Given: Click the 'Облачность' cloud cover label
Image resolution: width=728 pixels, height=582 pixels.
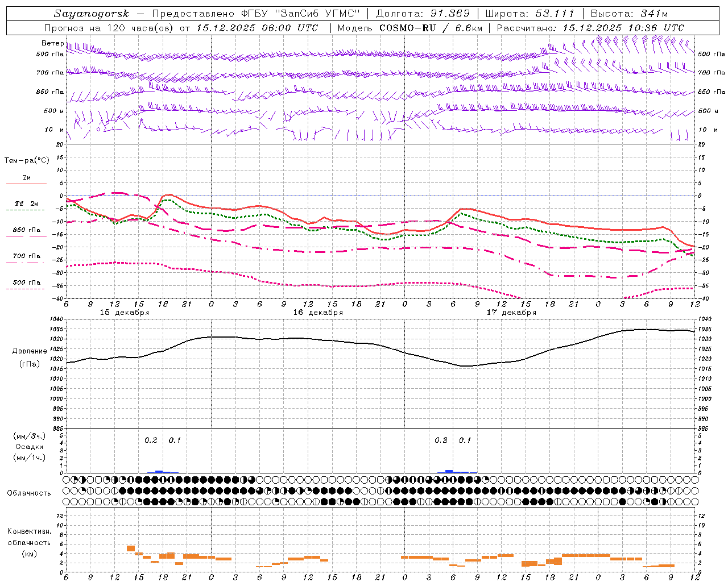Looking at the screenshot, I should [x=29, y=493].
